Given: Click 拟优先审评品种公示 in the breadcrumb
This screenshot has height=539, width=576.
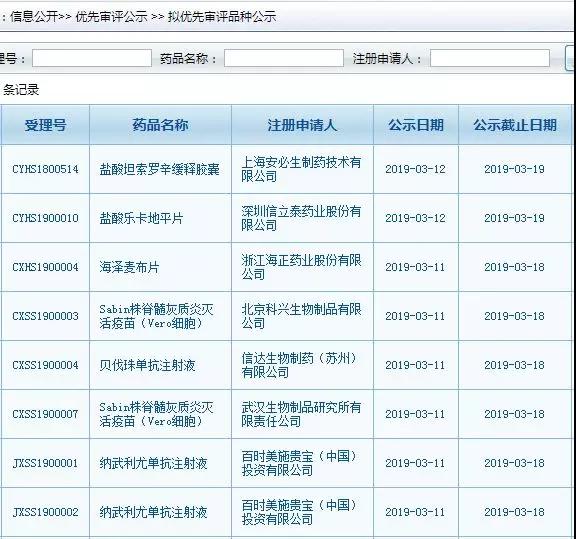Looking at the screenshot, I should [x=222, y=16].
